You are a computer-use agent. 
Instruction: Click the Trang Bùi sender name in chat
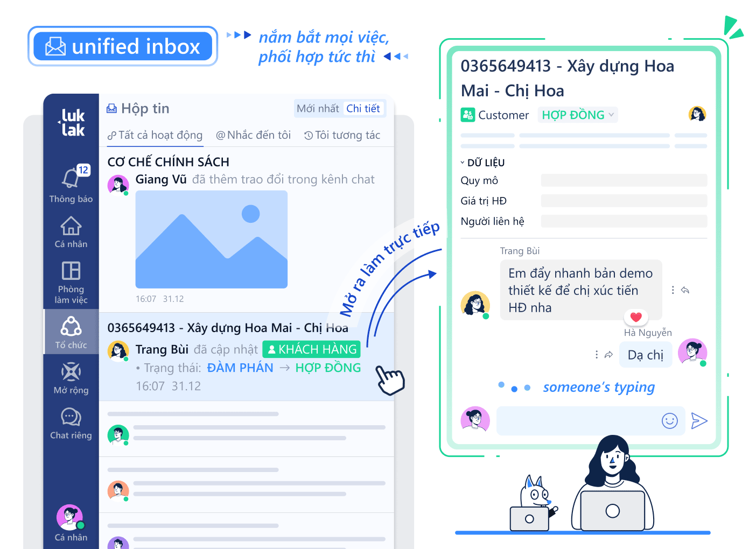coord(520,251)
